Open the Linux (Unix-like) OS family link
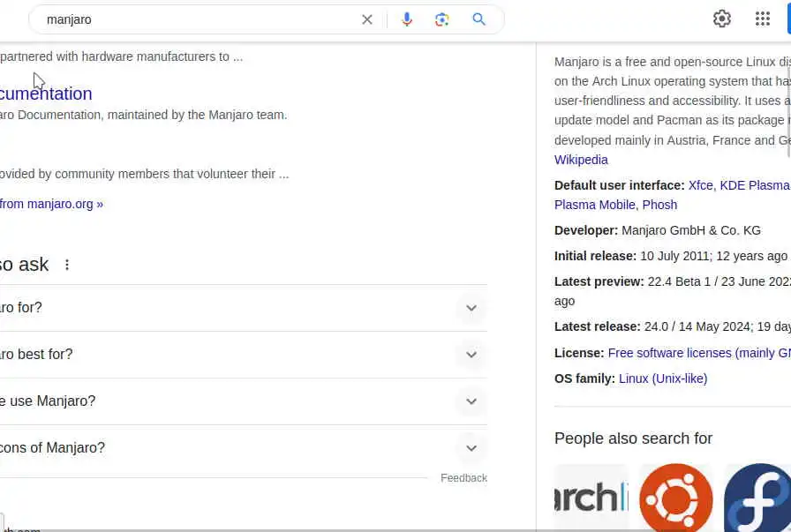This screenshot has height=532, width=791. tap(663, 378)
